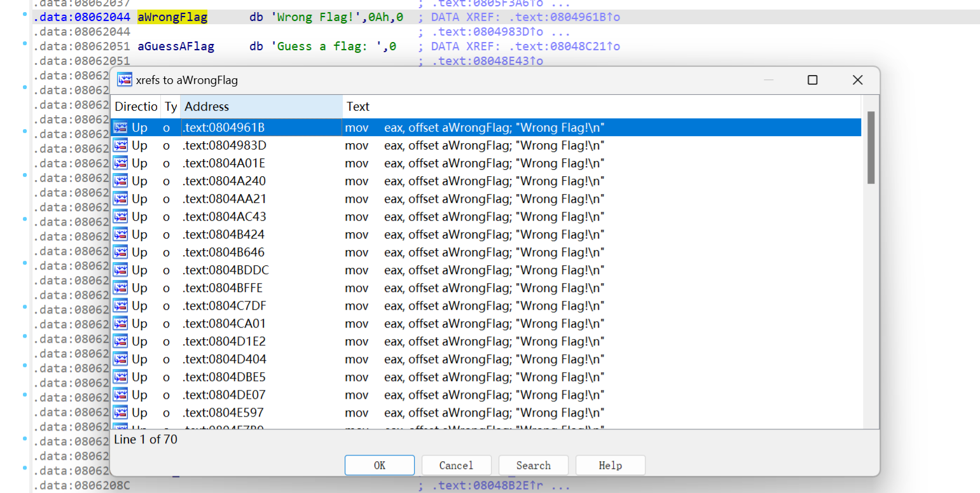Click the xrefs dialog title bar icon
Viewport: 980px width, 493px height.
[x=125, y=80]
